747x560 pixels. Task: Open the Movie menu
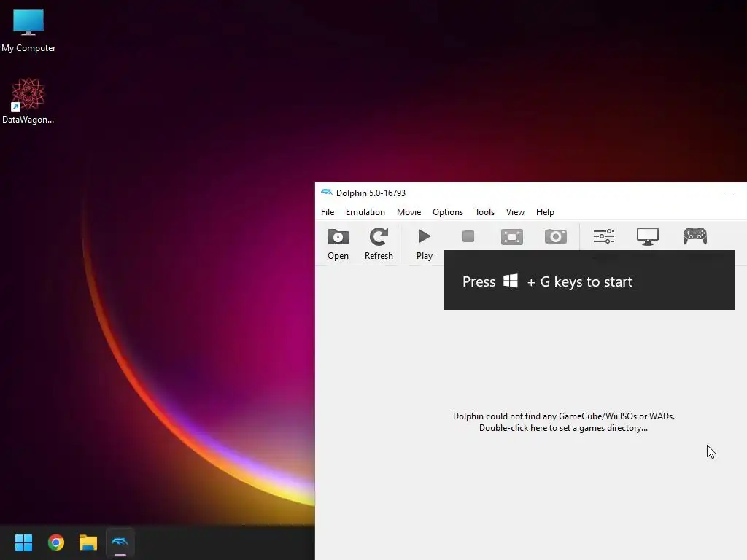pos(409,212)
